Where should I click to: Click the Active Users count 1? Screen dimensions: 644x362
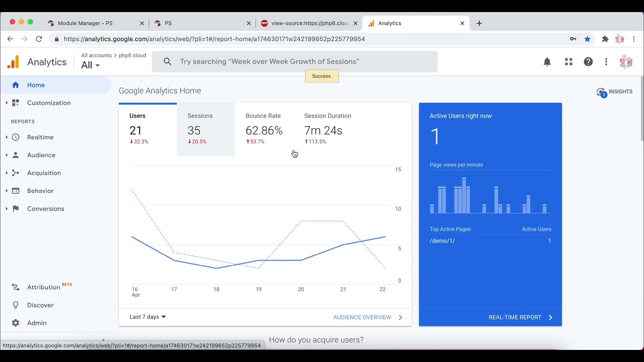435,137
